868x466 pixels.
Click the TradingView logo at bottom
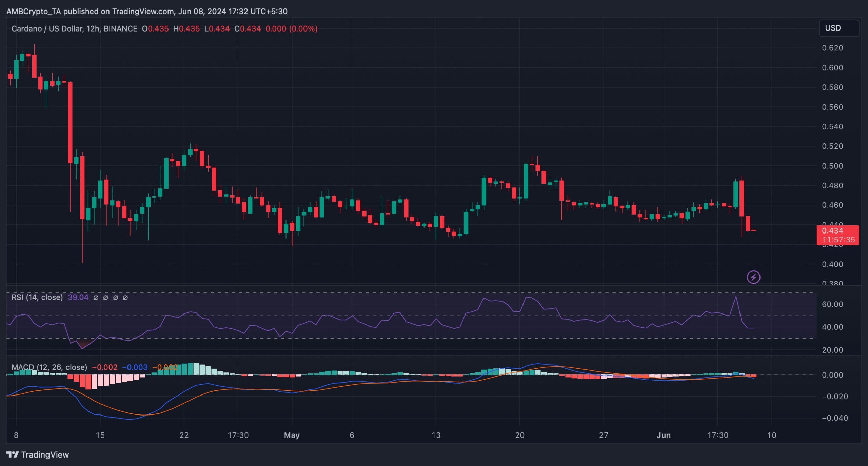click(38, 454)
